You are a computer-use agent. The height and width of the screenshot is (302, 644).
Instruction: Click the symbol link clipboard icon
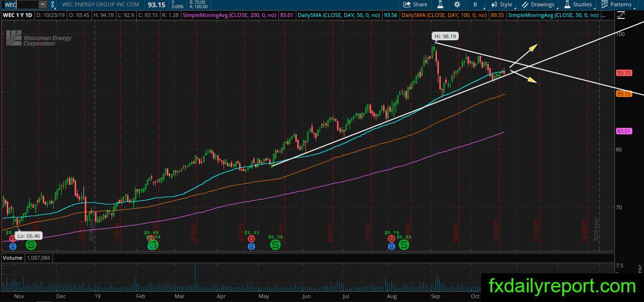click(x=53, y=4)
